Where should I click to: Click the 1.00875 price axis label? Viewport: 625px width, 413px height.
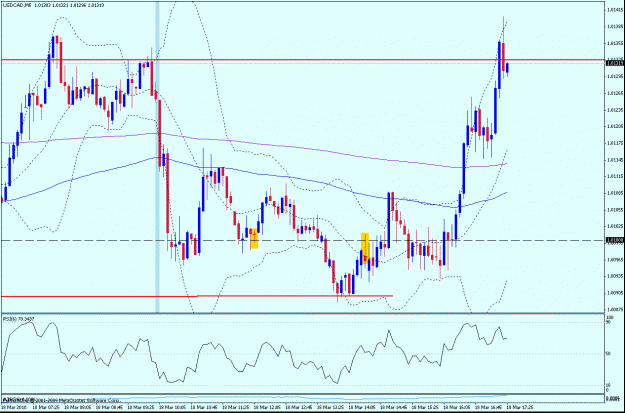(x=615, y=309)
